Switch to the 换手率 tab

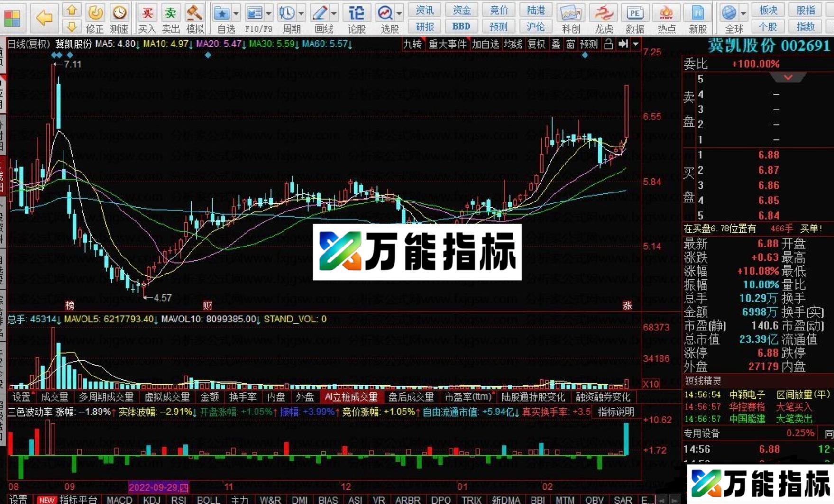pyautogui.click(x=243, y=397)
